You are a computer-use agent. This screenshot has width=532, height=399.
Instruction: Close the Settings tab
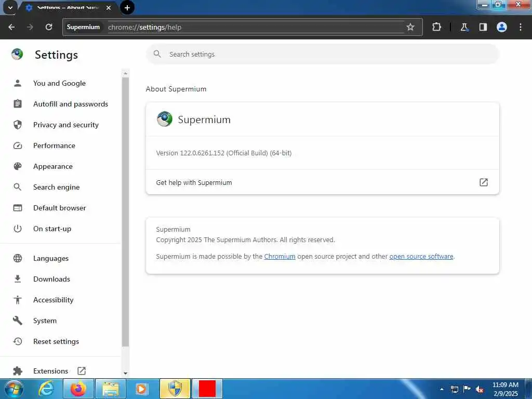click(x=109, y=7)
